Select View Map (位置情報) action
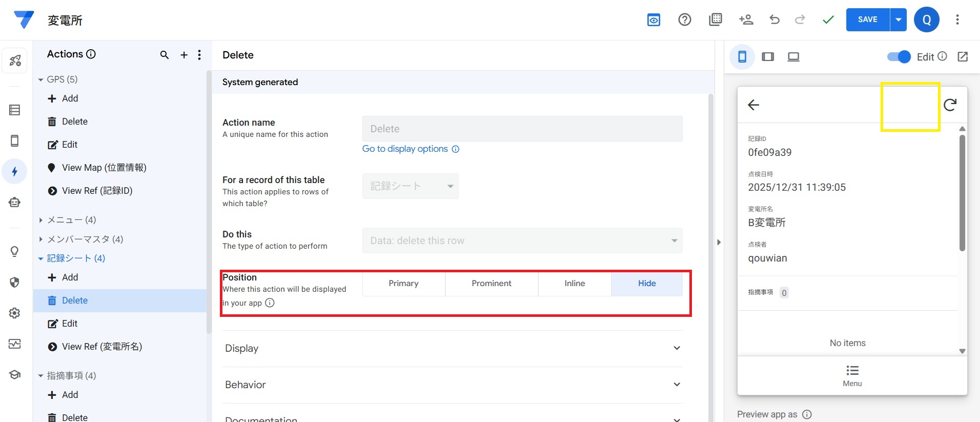 point(104,168)
